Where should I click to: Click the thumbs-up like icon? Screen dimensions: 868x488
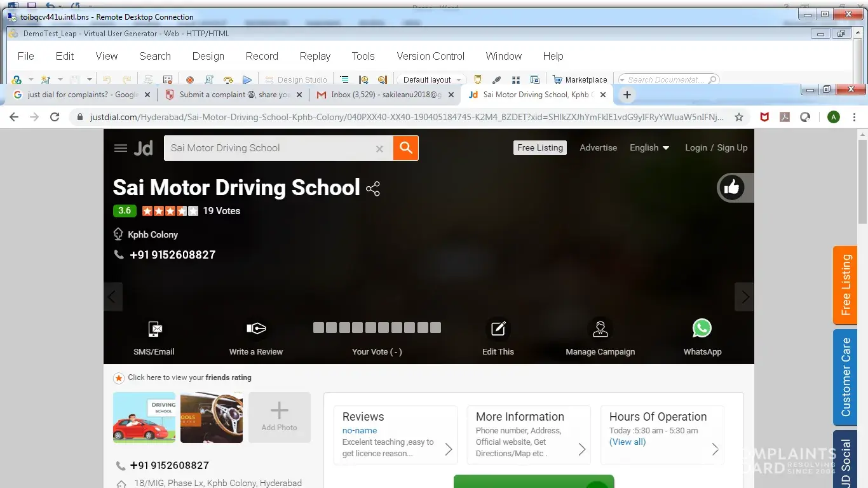(x=731, y=187)
